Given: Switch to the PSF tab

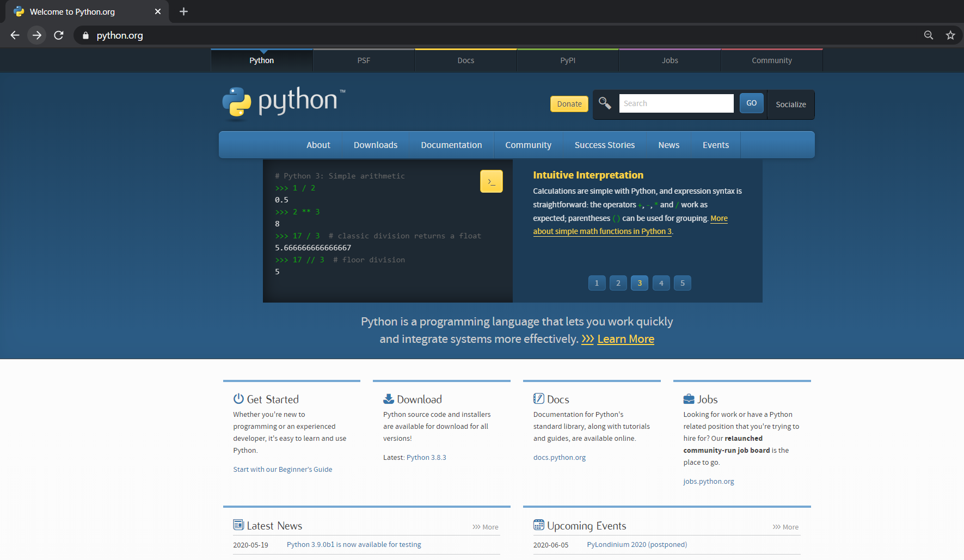Looking at the screenshot, I should coord(363,60).
